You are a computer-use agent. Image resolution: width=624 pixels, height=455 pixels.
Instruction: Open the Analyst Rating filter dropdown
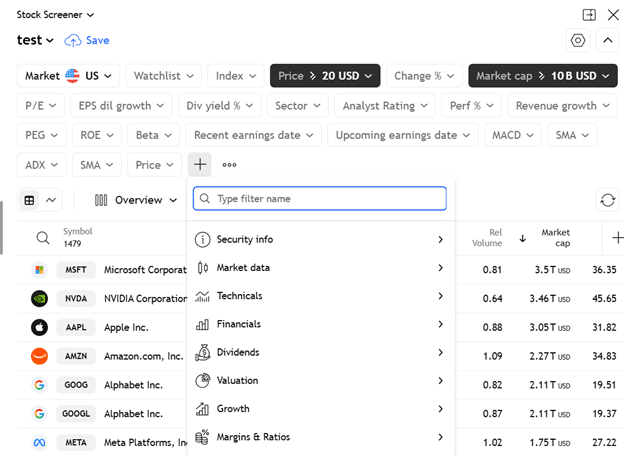point(384,106)
